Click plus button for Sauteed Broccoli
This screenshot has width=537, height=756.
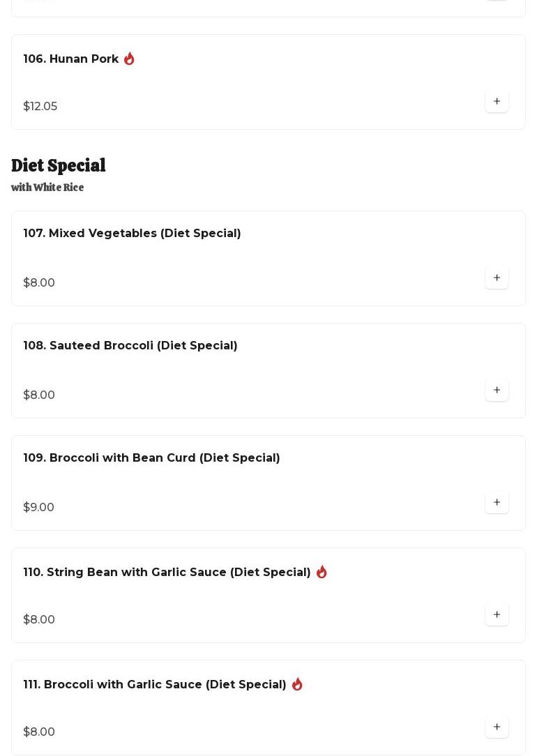tap(497, 390)
